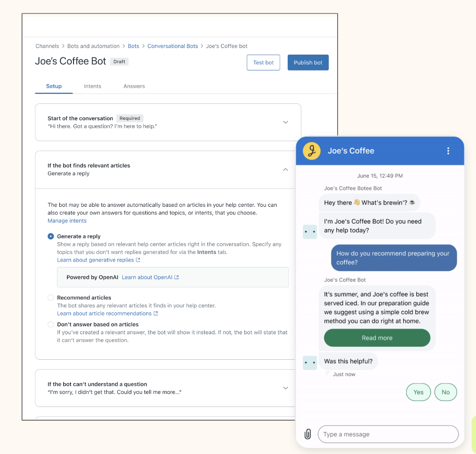
Task: Focus the 'Type a message' input field
Action: point(388,434)
